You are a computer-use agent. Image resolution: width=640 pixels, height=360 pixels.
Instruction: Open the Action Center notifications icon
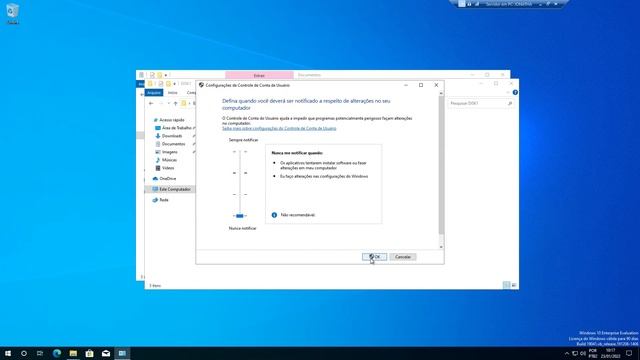click(x=629, y=353)
